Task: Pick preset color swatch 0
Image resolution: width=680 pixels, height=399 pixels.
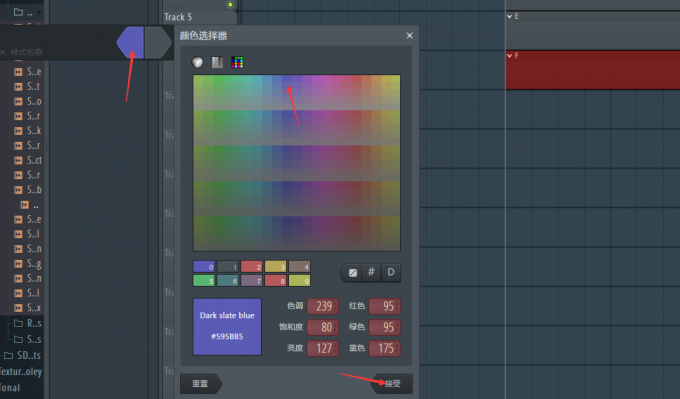Action: pyautogui.click(x=204, y=267)
